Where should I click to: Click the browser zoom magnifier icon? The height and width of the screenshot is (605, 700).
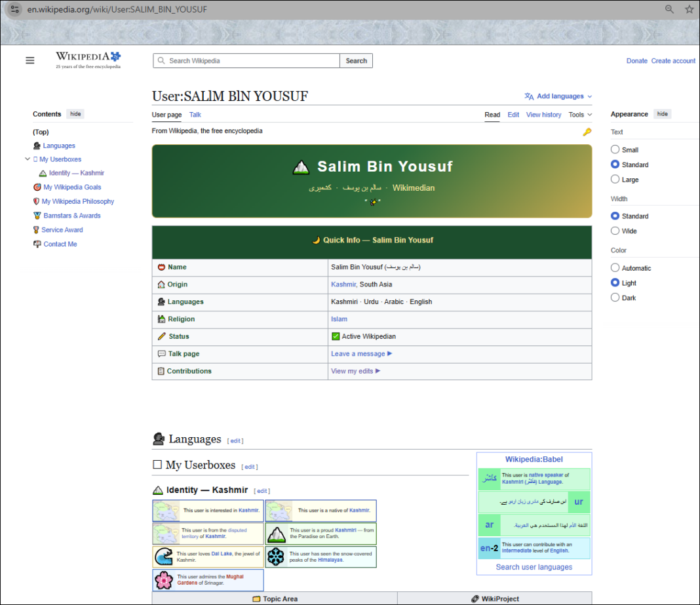[669, 9]
